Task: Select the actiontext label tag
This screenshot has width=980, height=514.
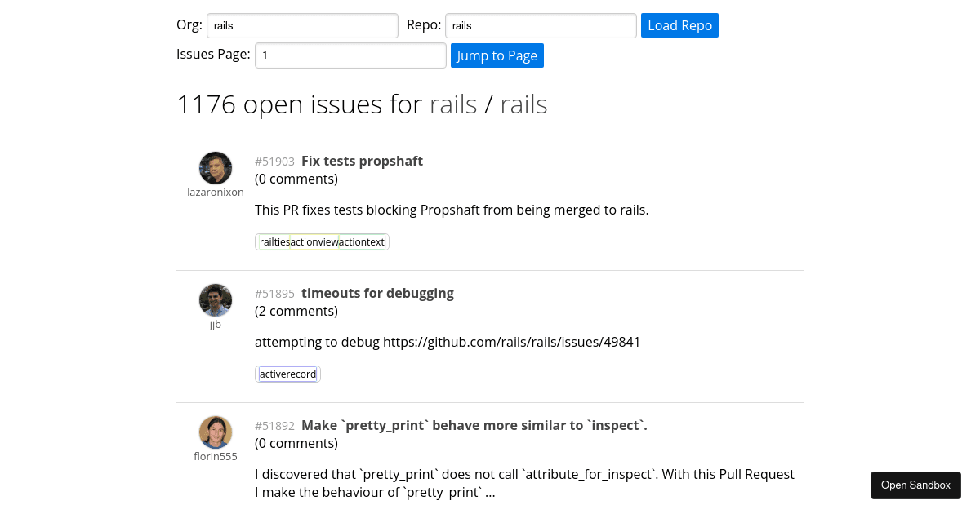Action: (x=360, y=241)
